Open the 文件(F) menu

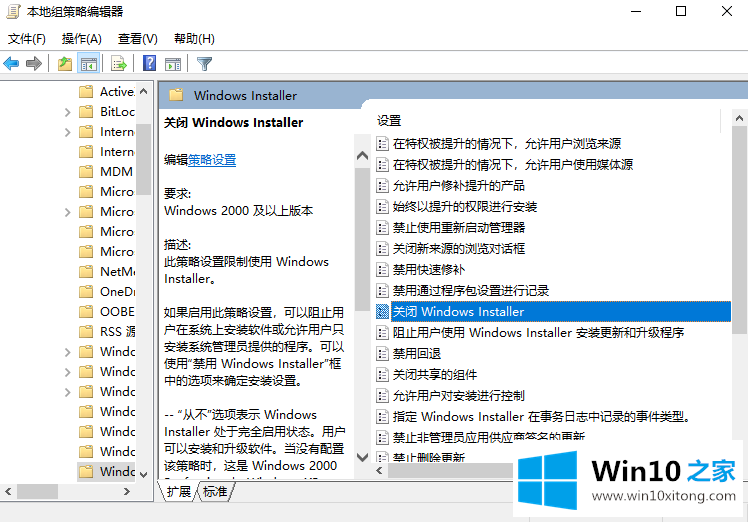pyautogui.click(x=27, y=39)
